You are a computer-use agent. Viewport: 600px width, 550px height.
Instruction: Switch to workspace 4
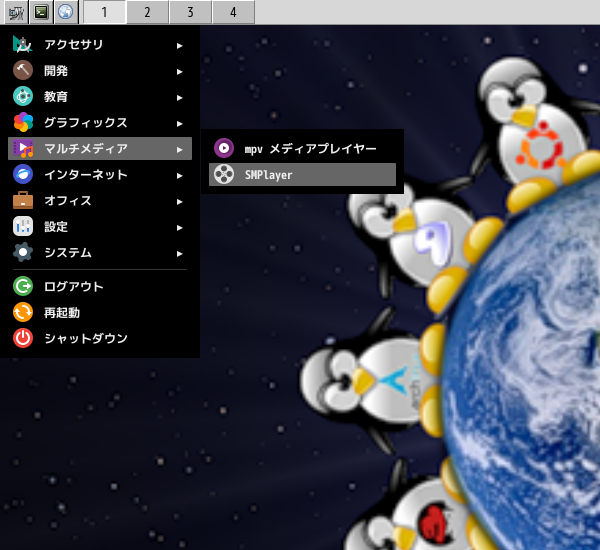pyautogui.click(x=233, y=12)
